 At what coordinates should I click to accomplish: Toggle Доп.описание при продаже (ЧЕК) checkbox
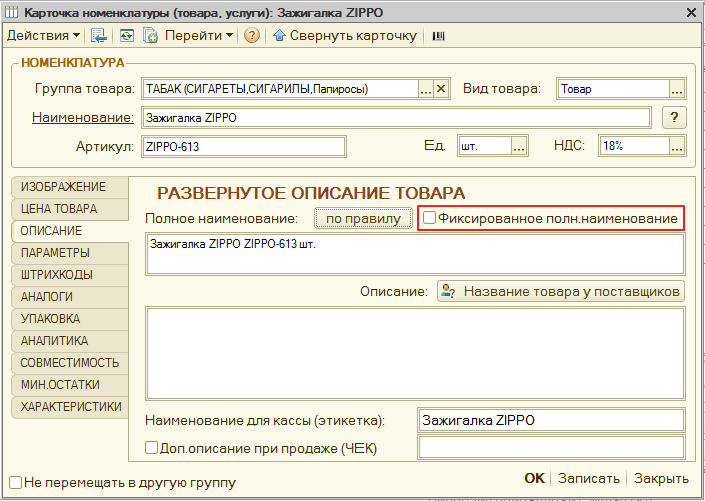tap(152, 448)
